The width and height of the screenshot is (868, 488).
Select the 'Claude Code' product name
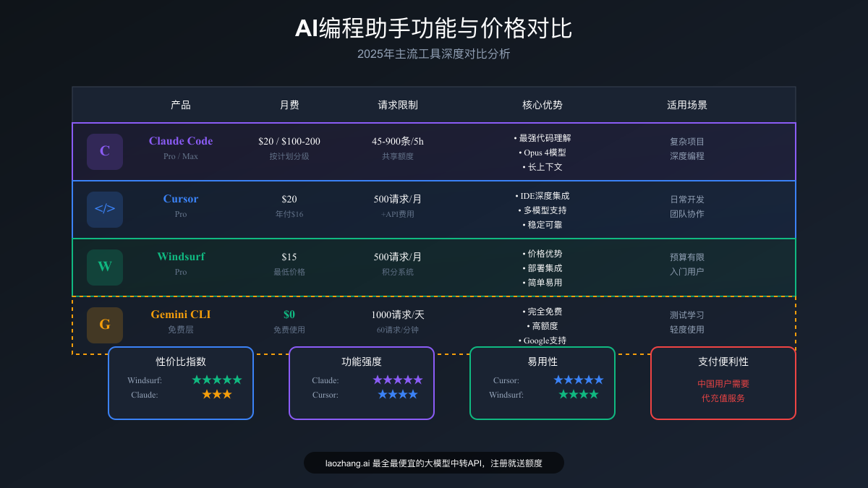(181, 141)
